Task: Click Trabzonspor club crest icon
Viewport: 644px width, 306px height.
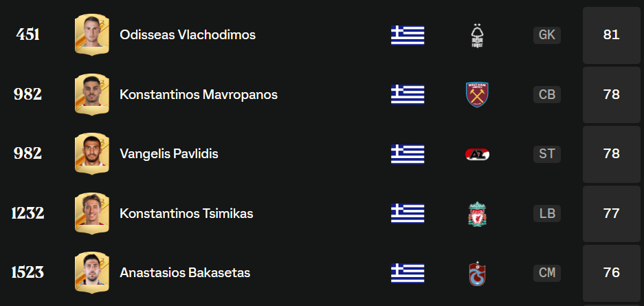Action: pyautogui.click(x=477, y=273)
